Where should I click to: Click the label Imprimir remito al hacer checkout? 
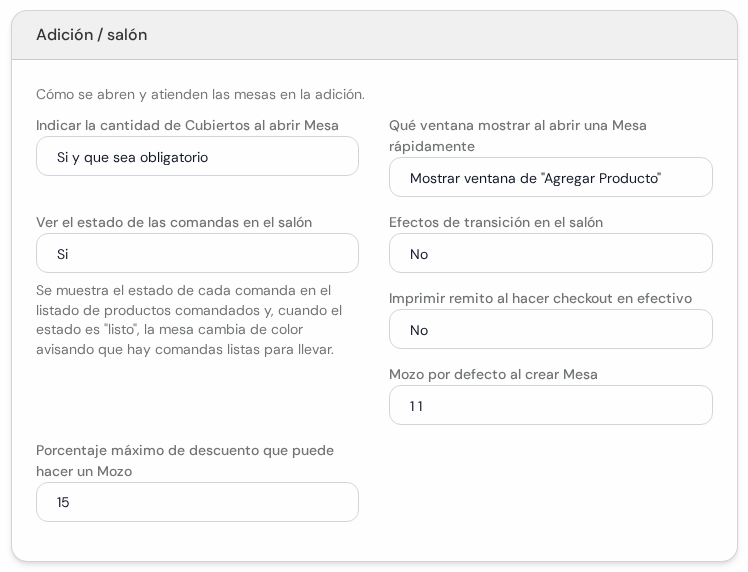540,298
